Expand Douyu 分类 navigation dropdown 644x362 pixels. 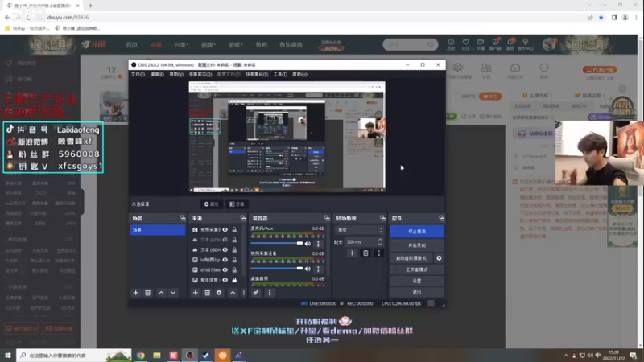click(x=180, y=45)
